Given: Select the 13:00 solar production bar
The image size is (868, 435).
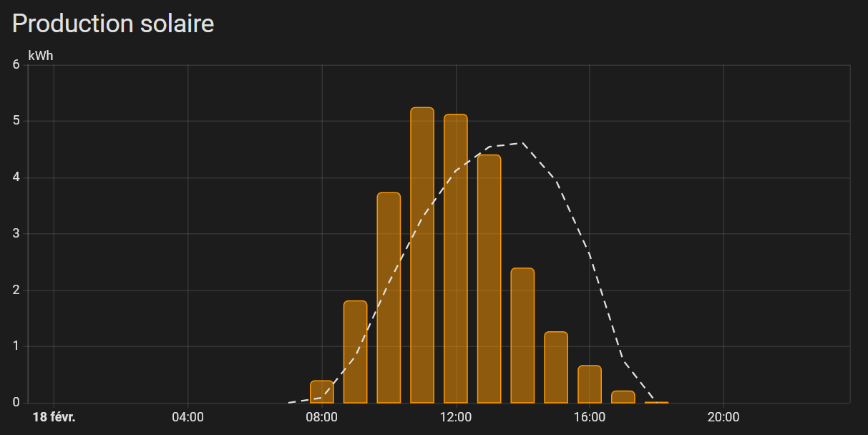Looking at the screenshot, I should (x=489, y=278).
